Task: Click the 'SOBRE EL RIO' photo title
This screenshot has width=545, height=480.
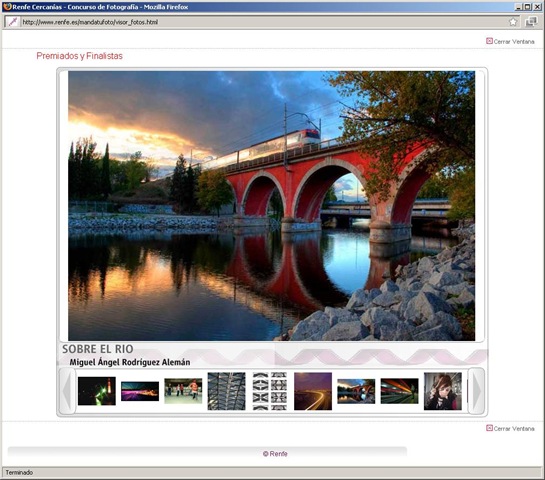Action: (x=98, y=349)
